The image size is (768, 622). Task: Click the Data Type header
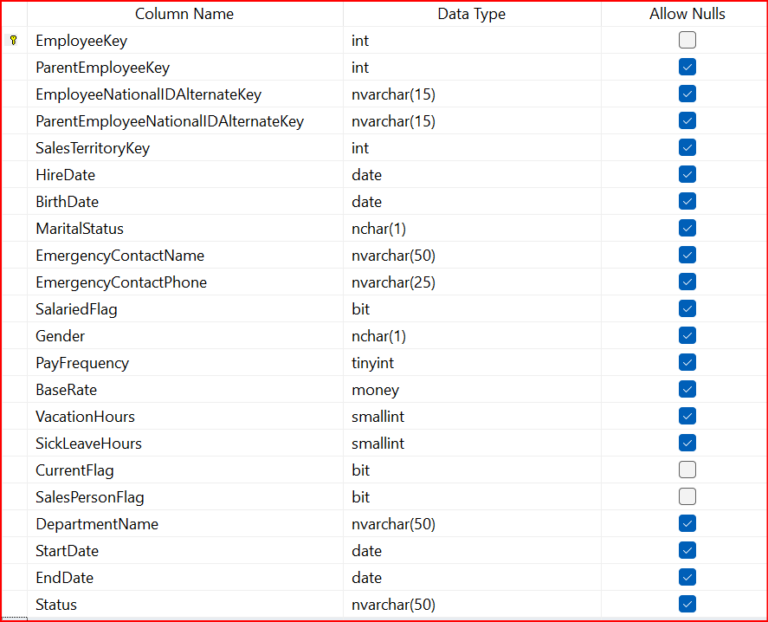coord(472,14)
